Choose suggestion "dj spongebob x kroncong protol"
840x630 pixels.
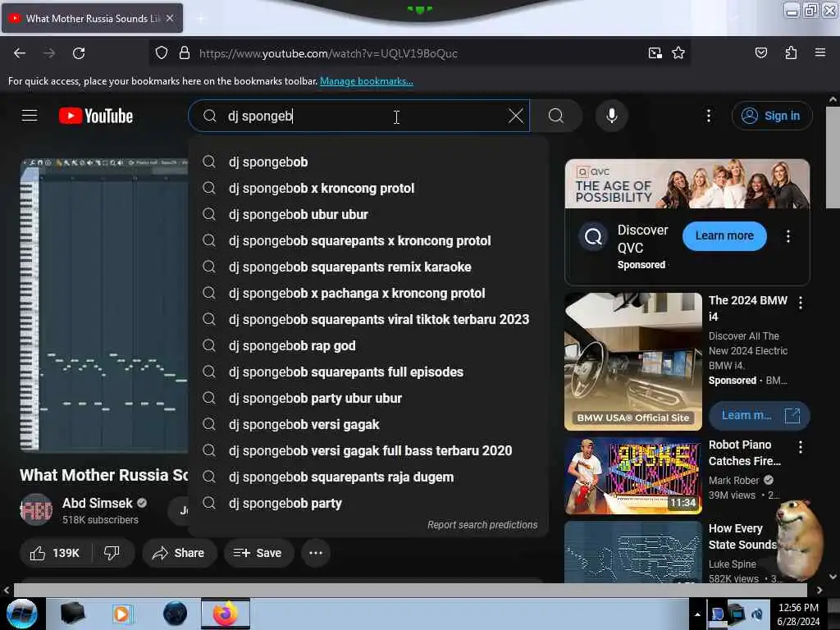(x=368, y=188)
